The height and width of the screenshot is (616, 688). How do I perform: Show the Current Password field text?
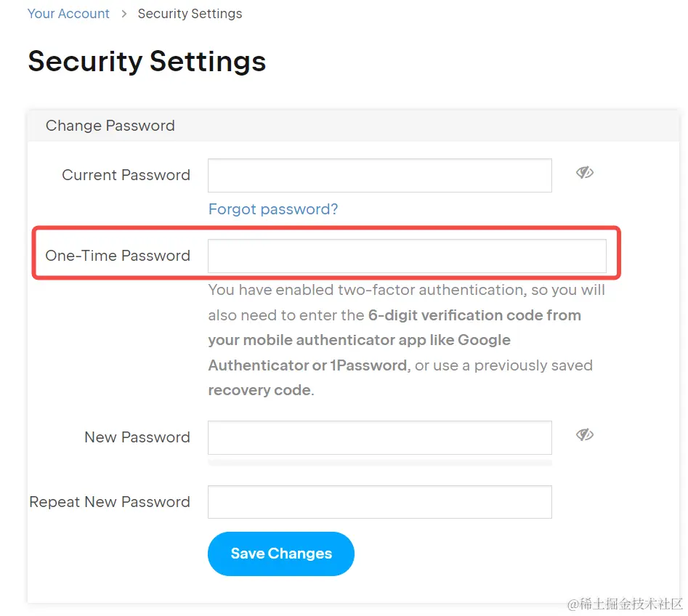tap(585, 173)
